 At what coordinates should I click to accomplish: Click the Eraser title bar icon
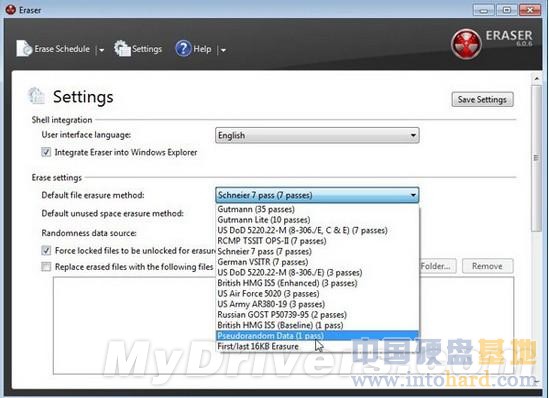coord(11,9)
